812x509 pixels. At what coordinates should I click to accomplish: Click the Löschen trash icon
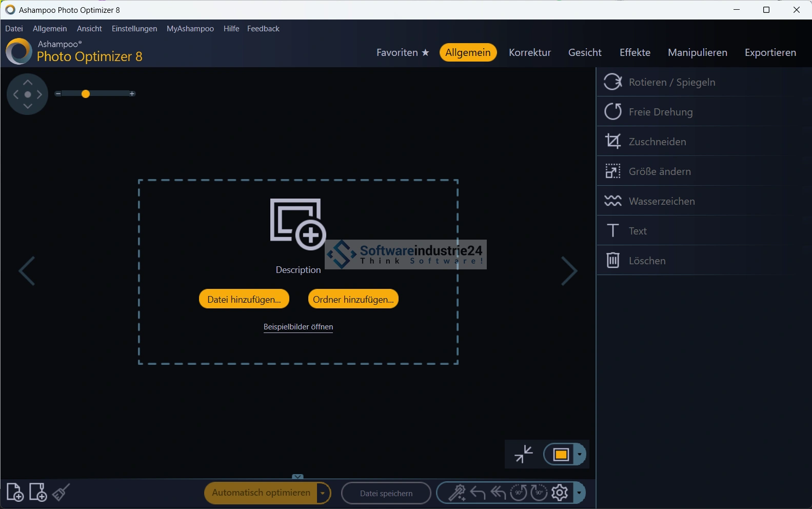(613, 260)
